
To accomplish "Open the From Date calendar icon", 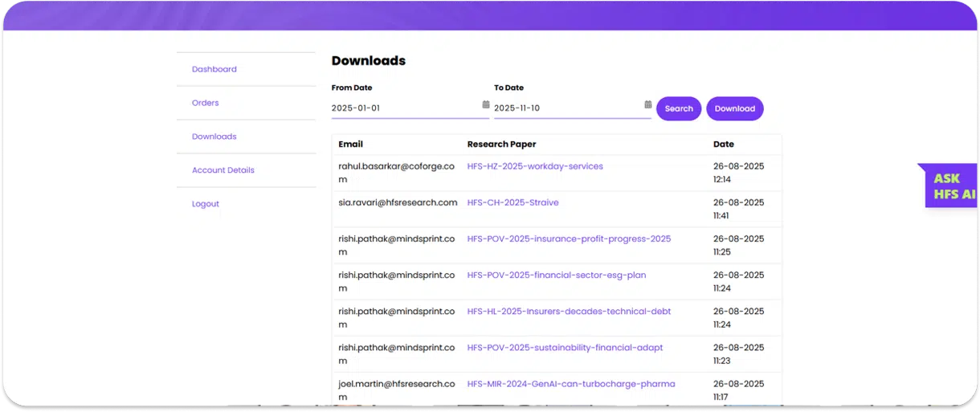I will [x=485, y=104].
